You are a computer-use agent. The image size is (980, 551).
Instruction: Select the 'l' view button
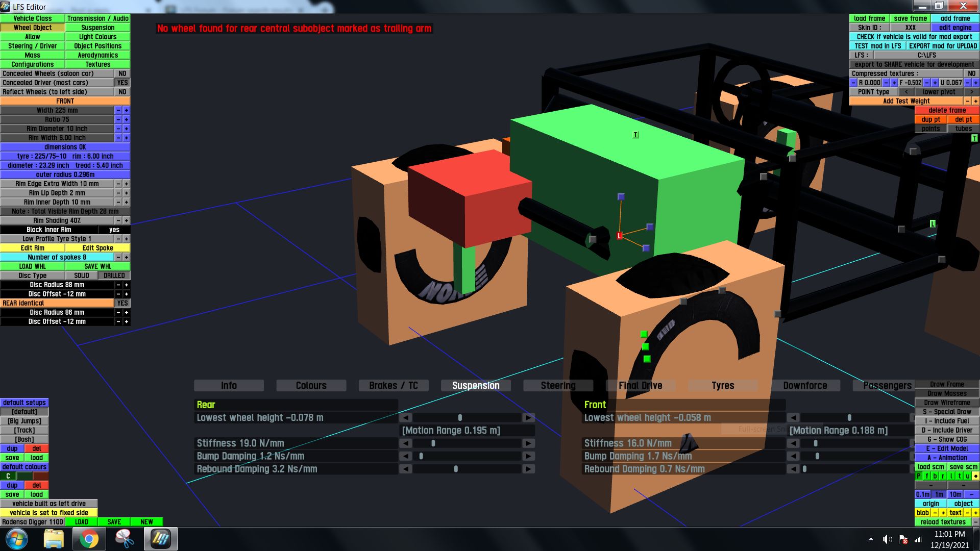click(951, 476)
